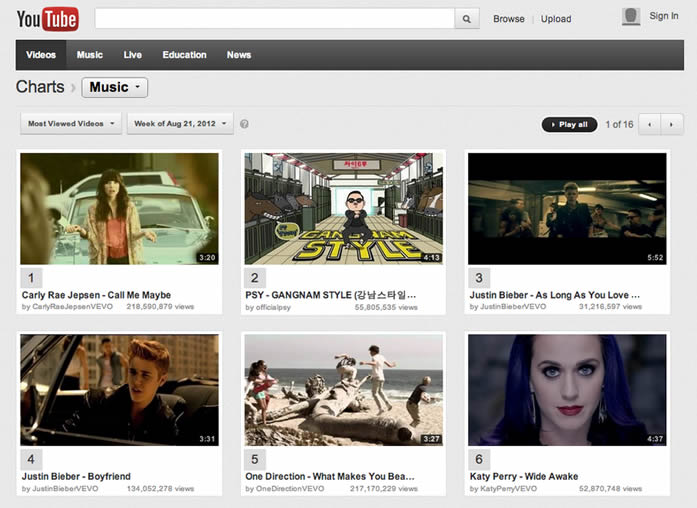Open the OneDirectionVEVO channel link

click(x=290, y=488)
